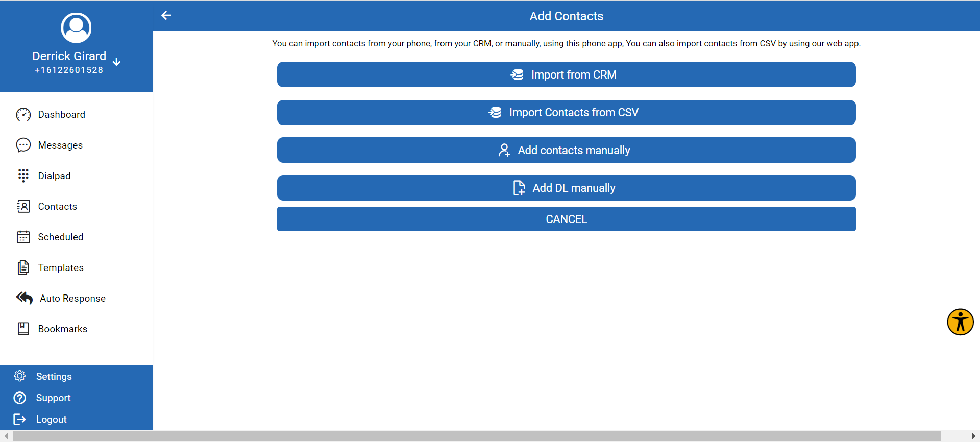Click the horizontal scrollbar at bottom

477,436
